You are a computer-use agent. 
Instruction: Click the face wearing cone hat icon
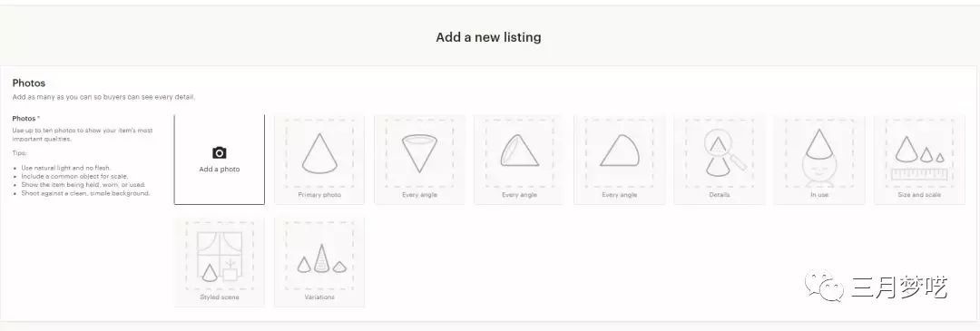pos(819,158)
